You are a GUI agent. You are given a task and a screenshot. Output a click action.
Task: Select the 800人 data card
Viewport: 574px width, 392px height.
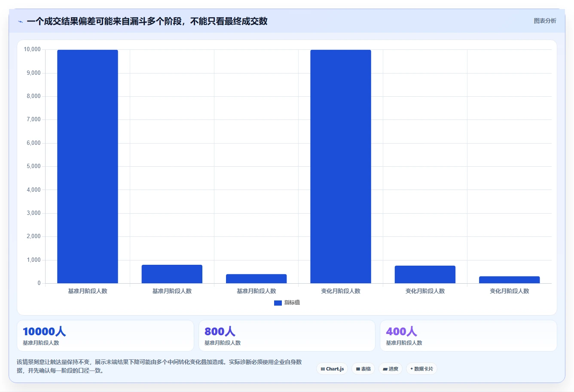coord(287,336)
